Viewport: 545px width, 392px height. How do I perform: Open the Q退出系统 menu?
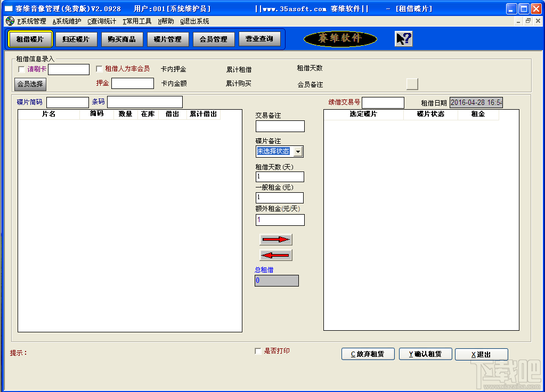coord(194,21)
